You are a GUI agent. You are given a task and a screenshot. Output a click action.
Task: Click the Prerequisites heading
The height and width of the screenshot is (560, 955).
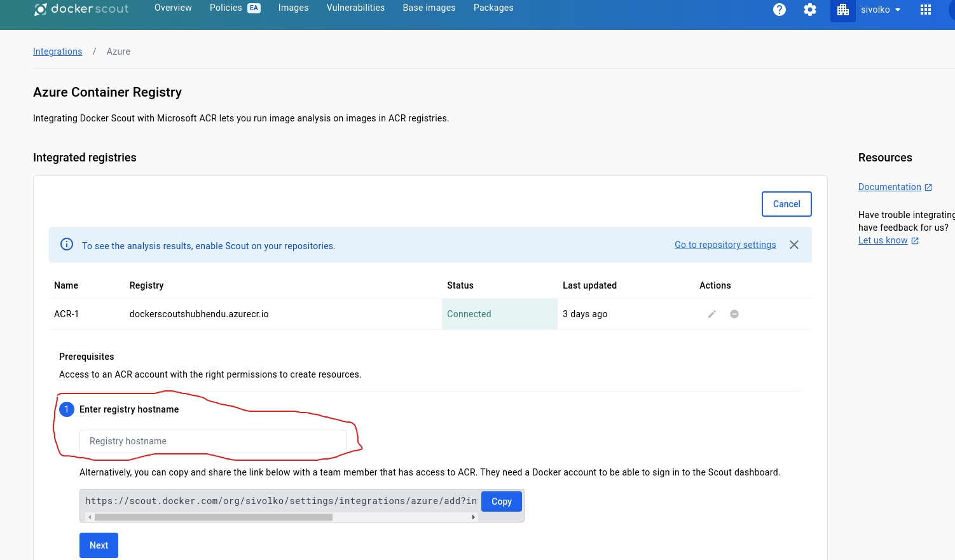(x=86, y=357)
